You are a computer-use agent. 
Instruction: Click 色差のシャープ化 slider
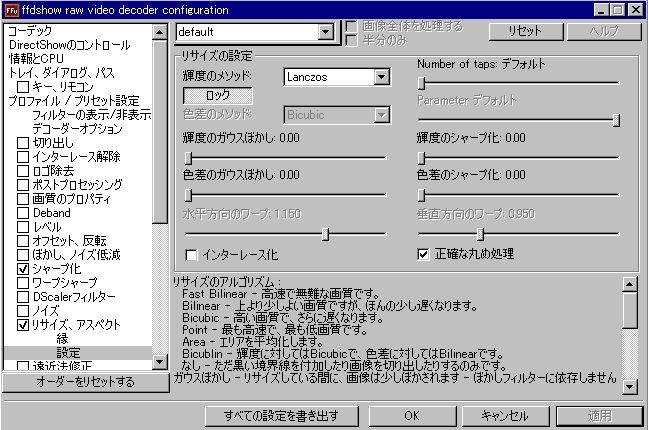(519, 195)
